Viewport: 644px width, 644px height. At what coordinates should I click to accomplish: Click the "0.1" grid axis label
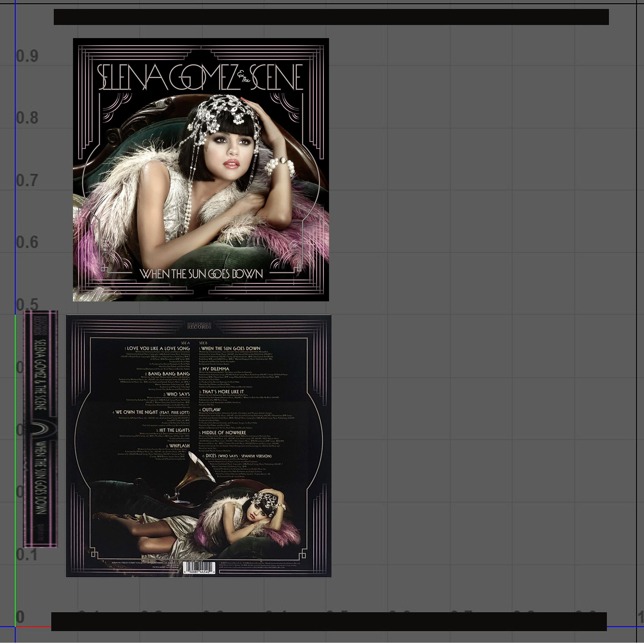pyautogui.click(x=27, y=555)
